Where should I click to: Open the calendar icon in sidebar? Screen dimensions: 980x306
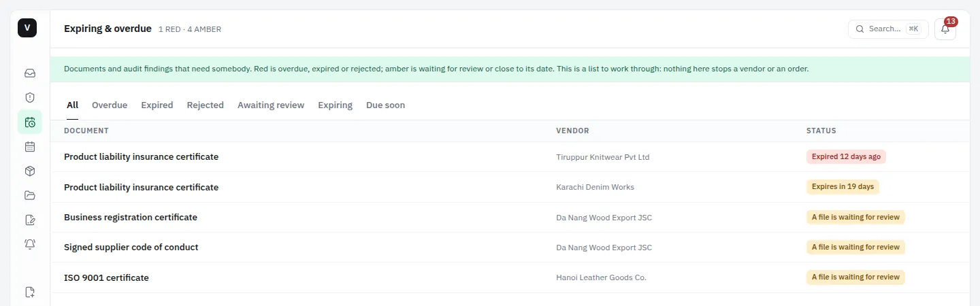30,147
